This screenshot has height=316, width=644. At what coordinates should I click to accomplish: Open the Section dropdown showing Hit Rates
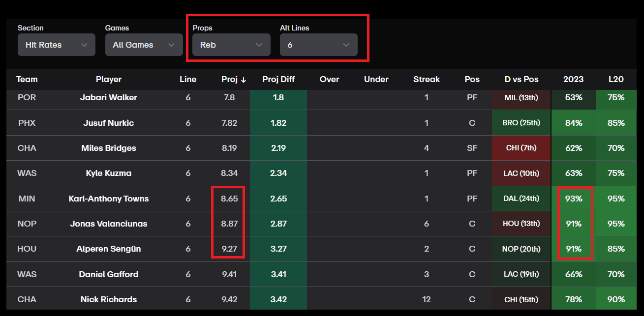[x=56, y=44]
